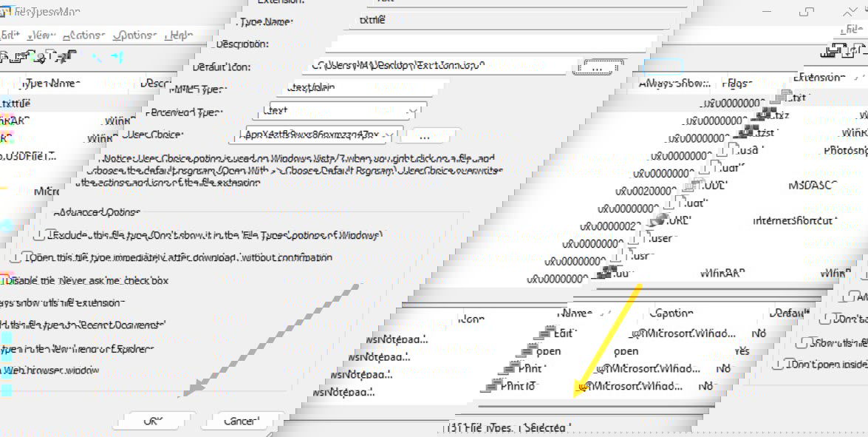Viewport: 868px width, 437px height.
Task: Confirm the dialog with OK
Action: pyautogui.click(x=153, y=421)
